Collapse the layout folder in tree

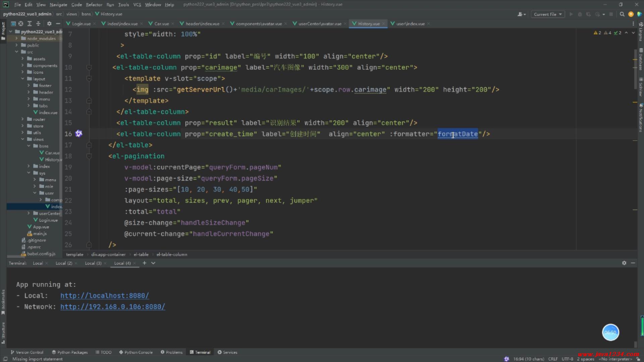pyautogui.click(x=22, y=79)
